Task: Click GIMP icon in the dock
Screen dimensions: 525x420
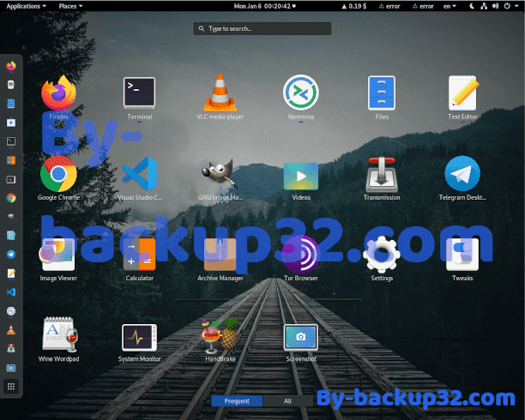Action: tap(11, 217)
